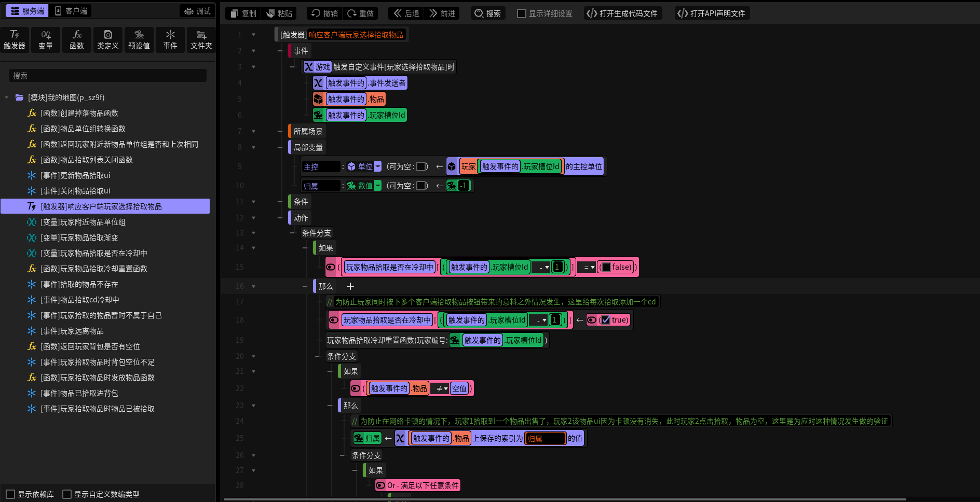
Task: Collapse the [模块]我的地图(p_sz9f) folder
Action: 7,97
